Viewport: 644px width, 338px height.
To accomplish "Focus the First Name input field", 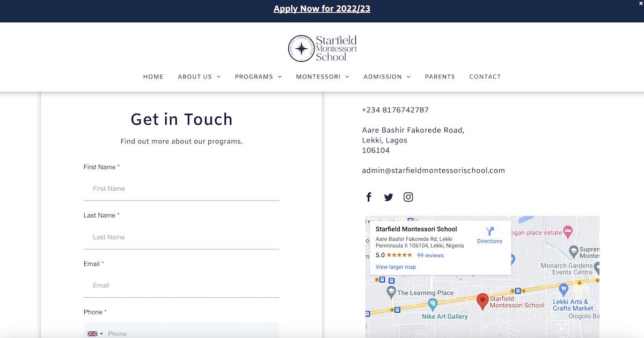I will pyautogui.click(x=181, y=189).
